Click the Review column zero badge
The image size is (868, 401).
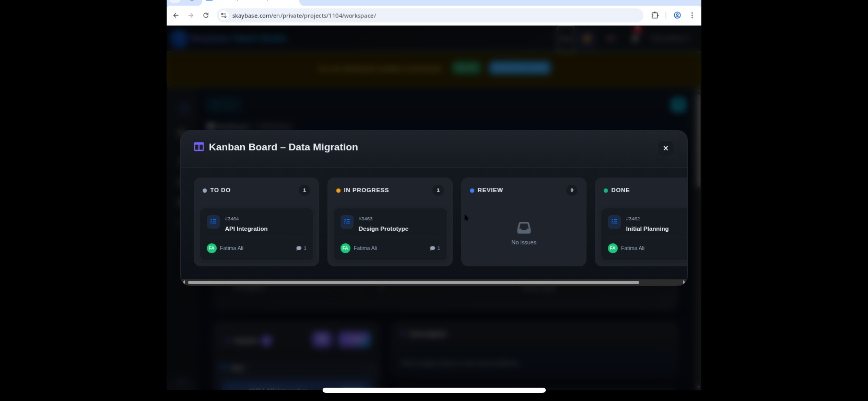[x=571, y=191]
